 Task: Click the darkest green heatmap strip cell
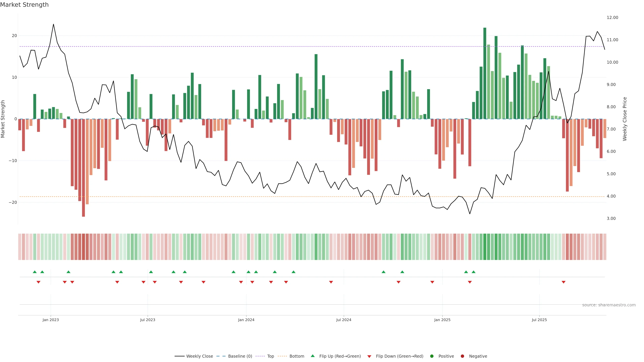pyautogui.click(x=485, y=247)
